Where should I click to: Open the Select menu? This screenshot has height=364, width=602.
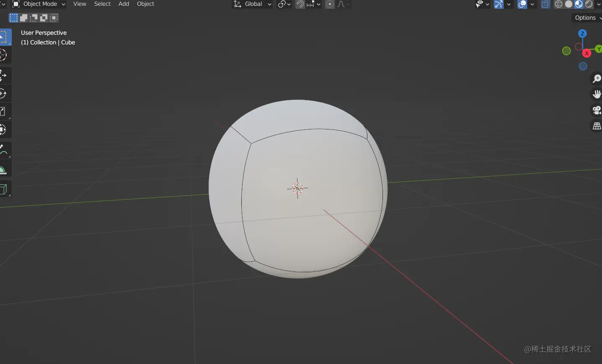tap(102, 4)
